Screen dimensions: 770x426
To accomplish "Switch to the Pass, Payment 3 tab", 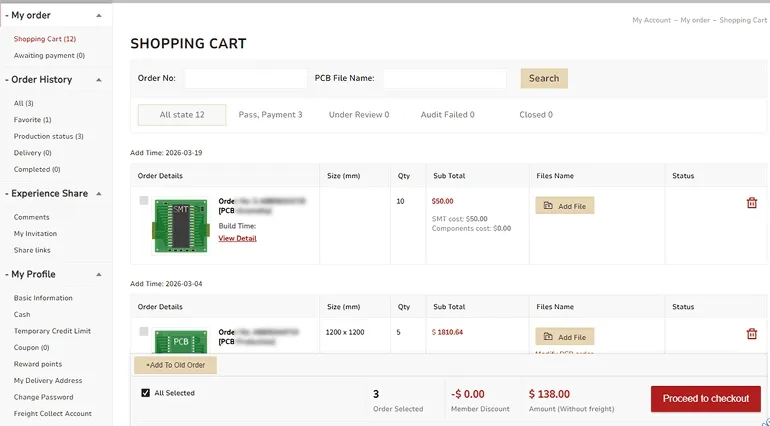I will tap(270, 114).
